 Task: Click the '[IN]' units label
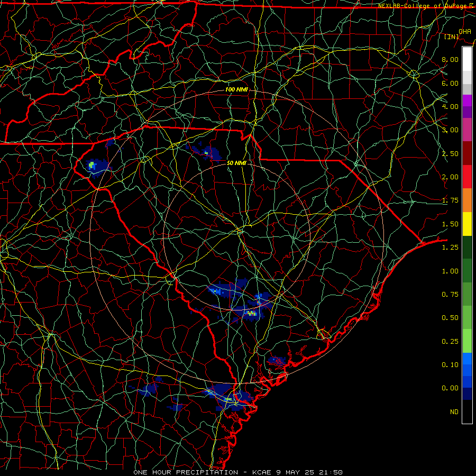tap(452, 36)
